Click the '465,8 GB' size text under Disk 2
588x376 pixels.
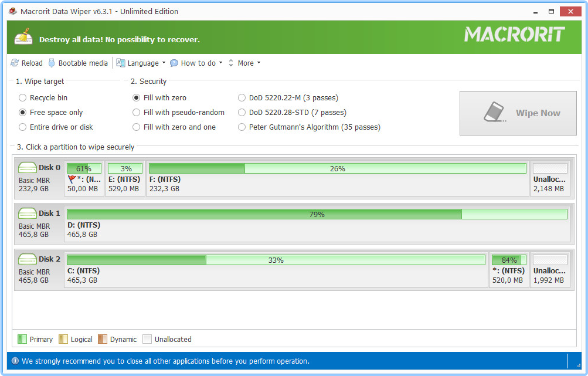pyautogui.click(x=34, y=280)
